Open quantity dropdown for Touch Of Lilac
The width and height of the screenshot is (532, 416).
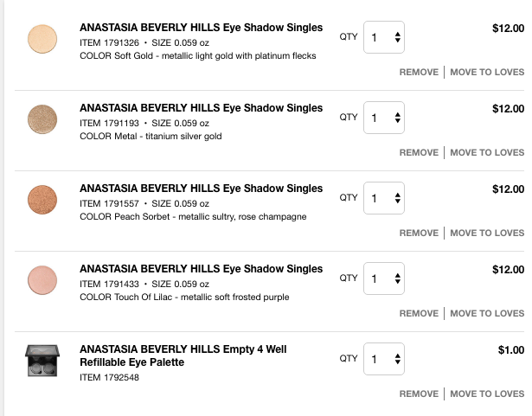(384, 278)
